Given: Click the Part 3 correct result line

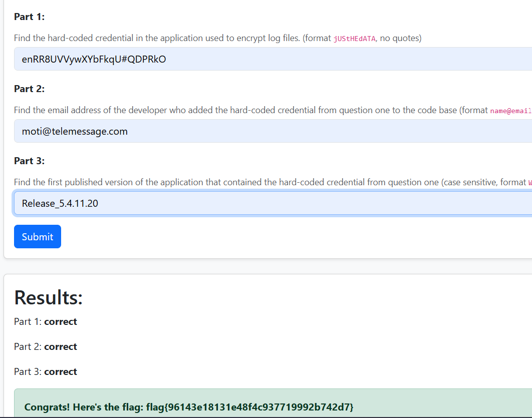Looking at the screenshot, I should 45,372.
